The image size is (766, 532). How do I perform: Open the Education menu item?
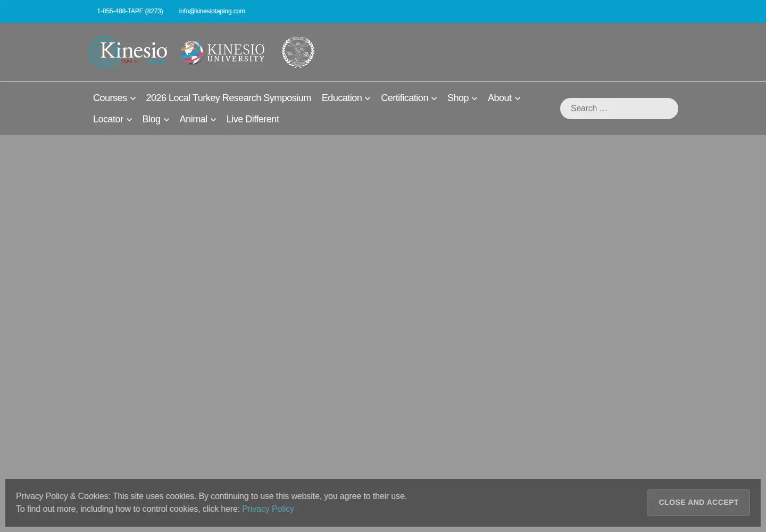(342, 98)
